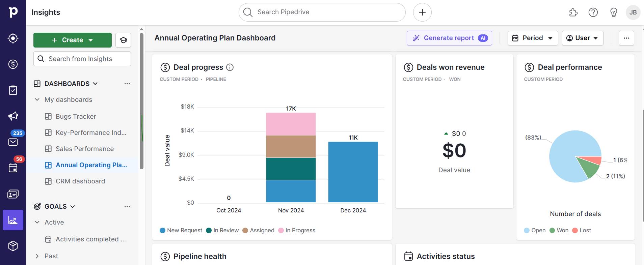Open the User filter dropdown
Viewport: 644px width, 265px height.
click(582, 38)
